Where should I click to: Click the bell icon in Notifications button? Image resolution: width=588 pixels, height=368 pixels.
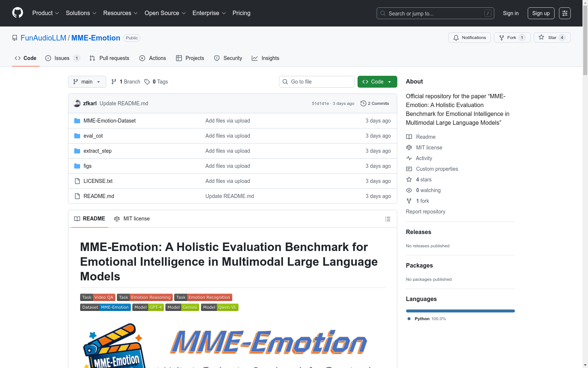[456, 38]
